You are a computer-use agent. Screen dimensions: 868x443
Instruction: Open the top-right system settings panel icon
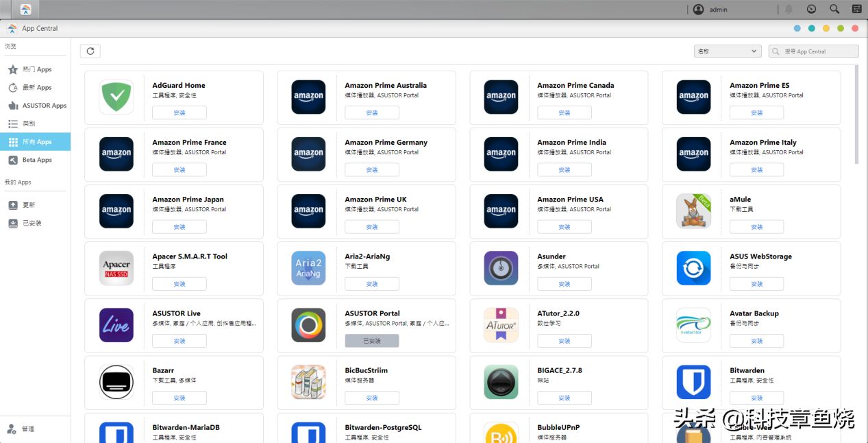pos(856,10)
